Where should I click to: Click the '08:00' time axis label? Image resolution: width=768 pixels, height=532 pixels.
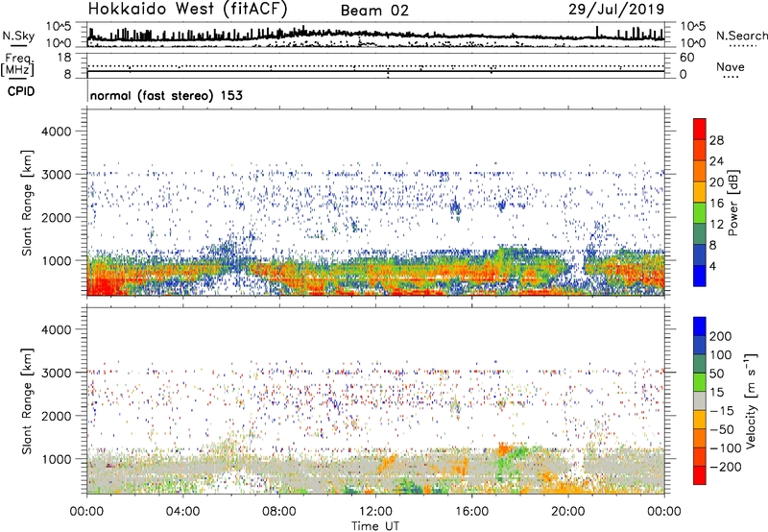tap(278, 512)
